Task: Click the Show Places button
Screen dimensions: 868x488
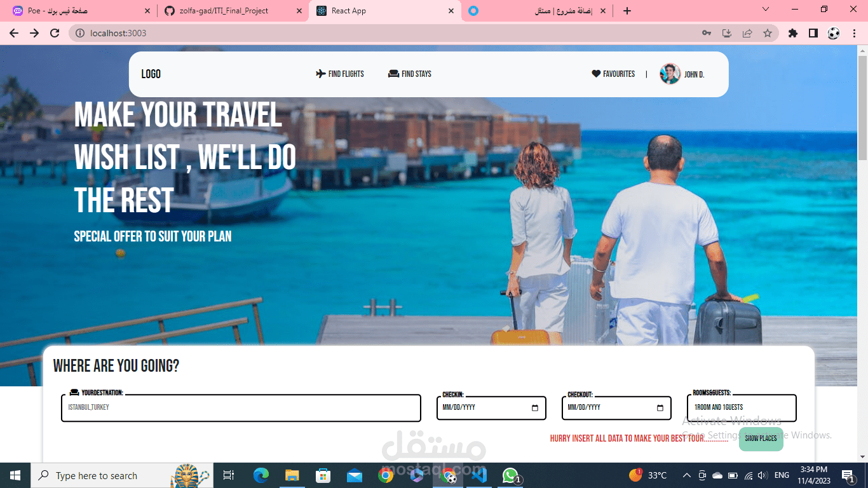Action: pyautogui.click(x=761, y=438)
